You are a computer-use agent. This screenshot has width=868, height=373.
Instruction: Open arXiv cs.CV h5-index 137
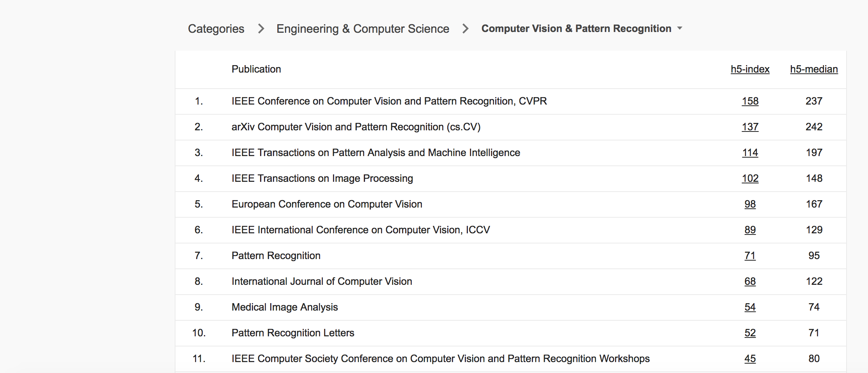(750, 127)
